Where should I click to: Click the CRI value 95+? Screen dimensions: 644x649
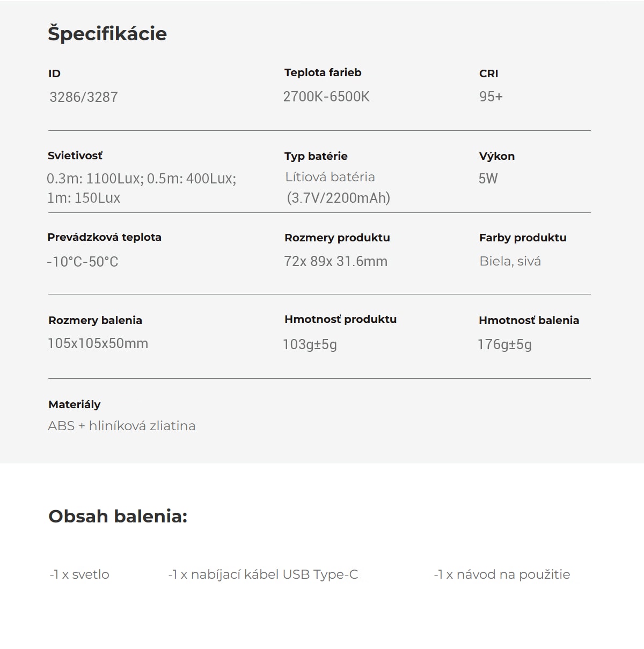coord(491,97)
